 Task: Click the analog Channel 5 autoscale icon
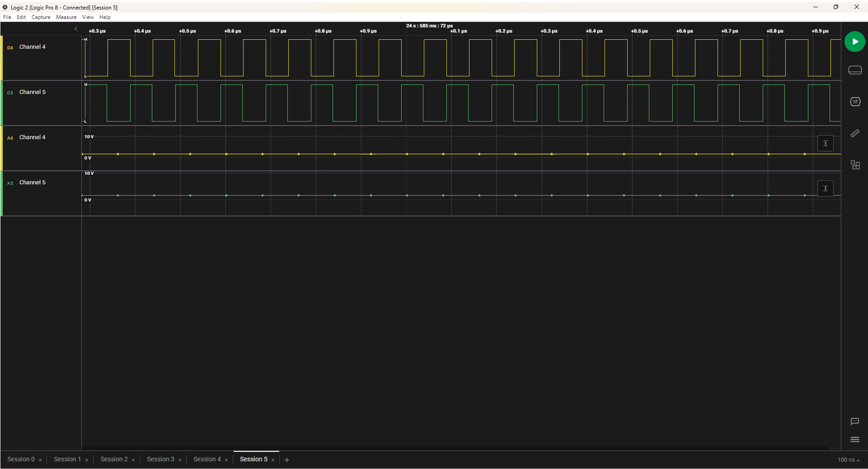[825, 188]
